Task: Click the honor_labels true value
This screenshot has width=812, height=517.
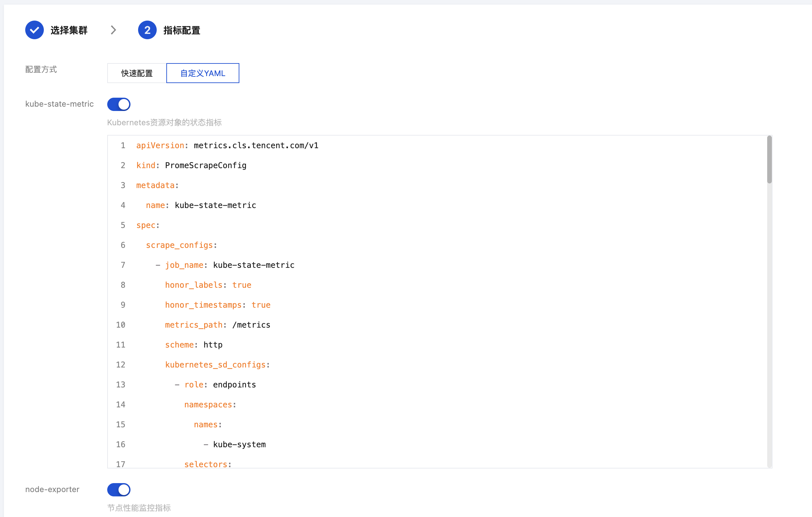Action: pyautogui.click(x=241, y=285)
